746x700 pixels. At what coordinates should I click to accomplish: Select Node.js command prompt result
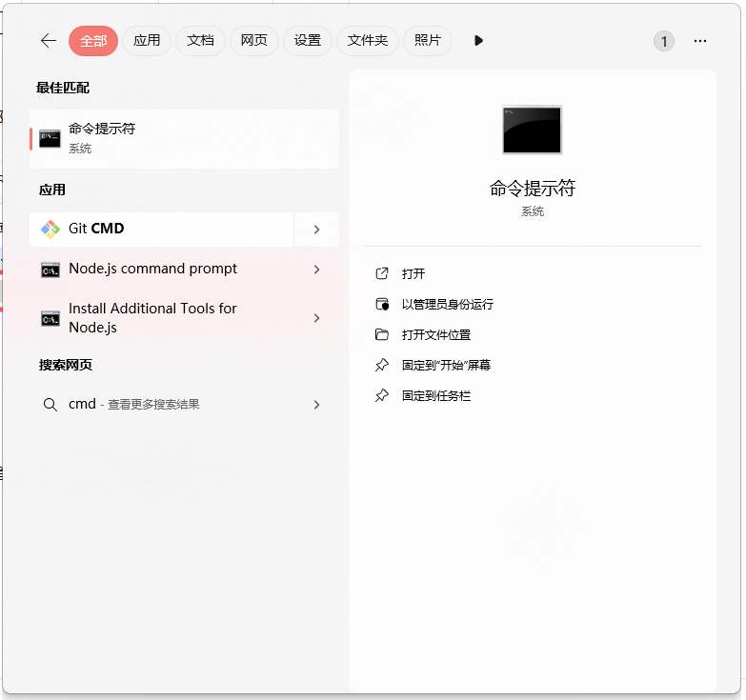pyautogui.click(x=162, y=270)
